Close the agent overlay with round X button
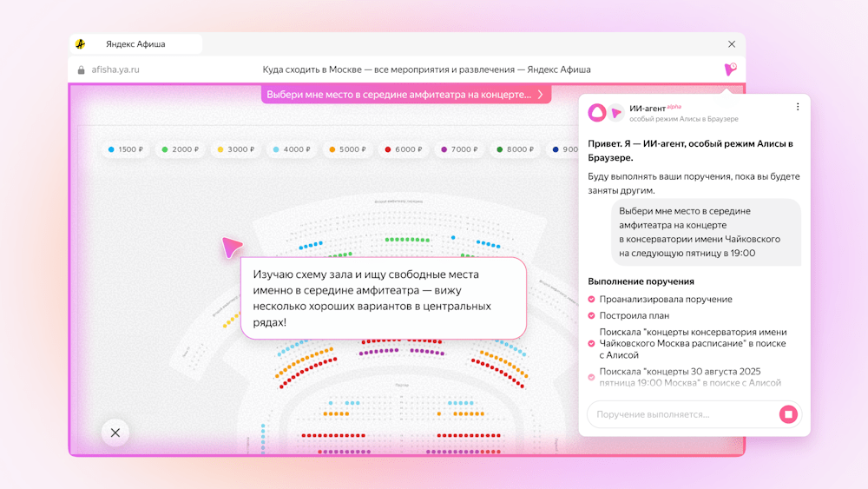The width and height of the screenshot is (868, 489). (115, 433)
